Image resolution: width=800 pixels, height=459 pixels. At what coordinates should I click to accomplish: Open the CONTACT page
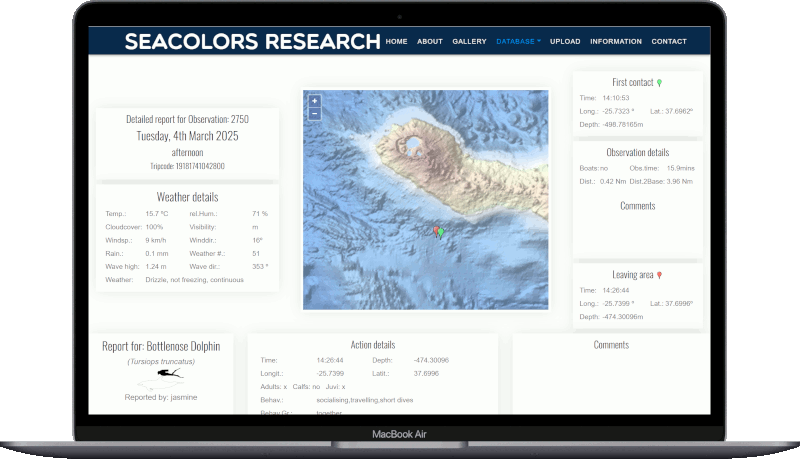click(669, 41)
